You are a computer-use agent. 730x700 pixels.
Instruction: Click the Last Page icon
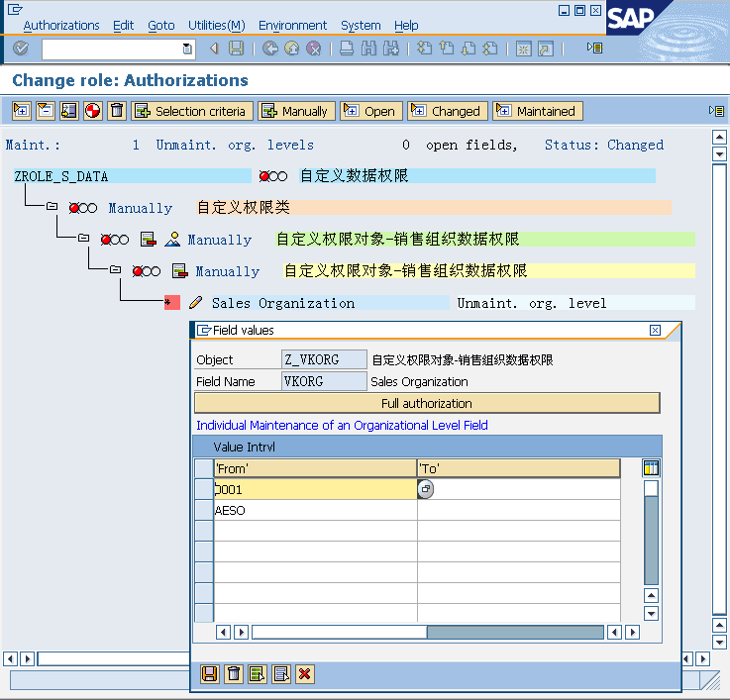click(490, 49)
